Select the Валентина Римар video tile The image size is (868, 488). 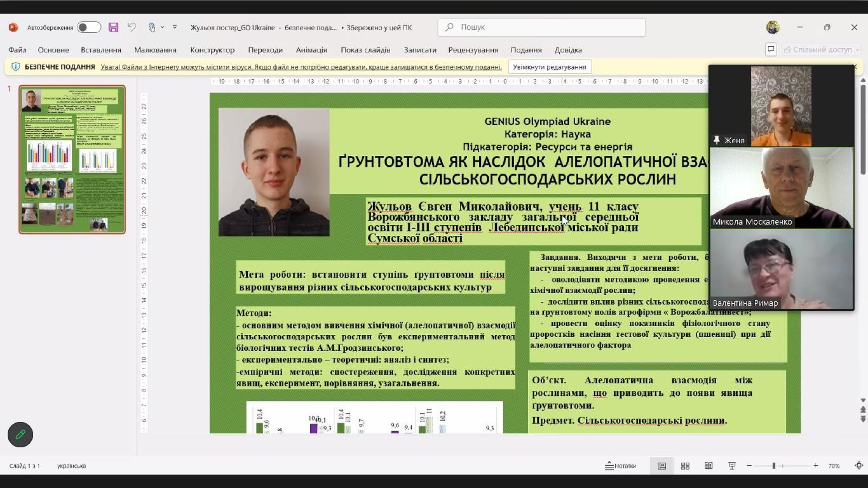click(781, 269)
